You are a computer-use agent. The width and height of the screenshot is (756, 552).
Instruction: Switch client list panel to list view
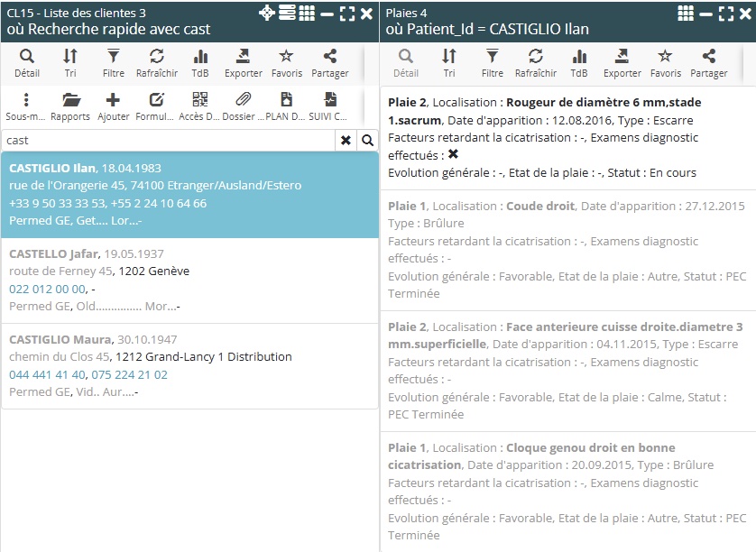(287, 13)
